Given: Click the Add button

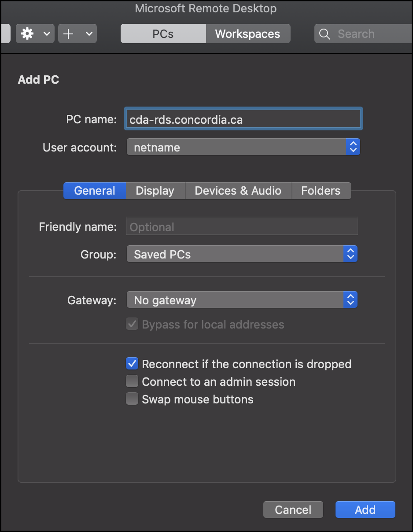Looking at the screenshot, I should (365, 510).
